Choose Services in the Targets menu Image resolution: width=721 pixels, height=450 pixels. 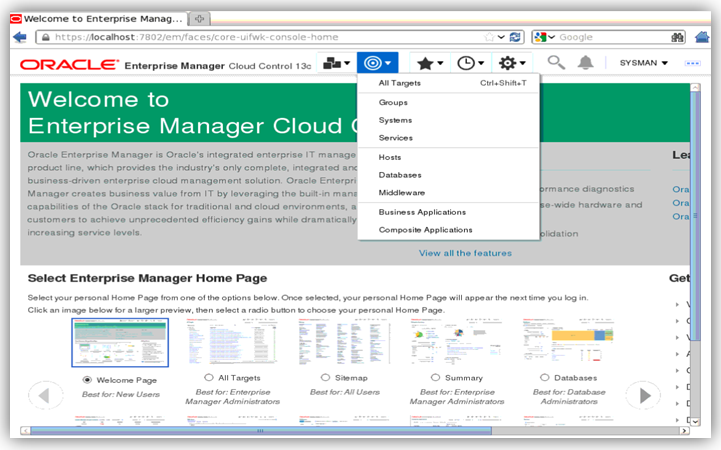click(448, 138)
